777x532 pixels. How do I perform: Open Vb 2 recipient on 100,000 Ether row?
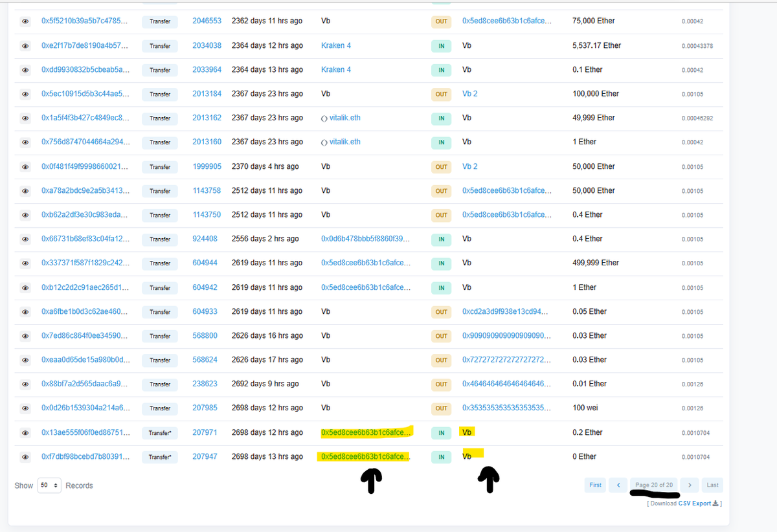[x=469, y=94]
